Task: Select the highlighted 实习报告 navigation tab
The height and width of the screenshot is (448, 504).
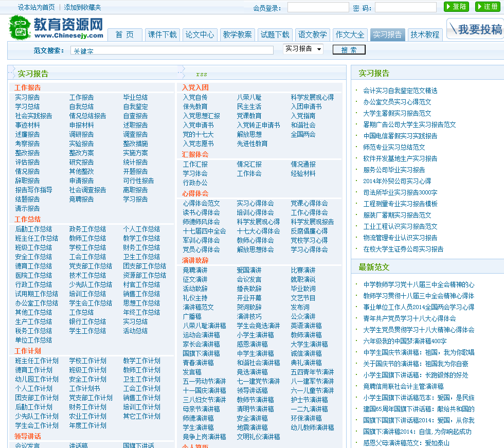Action: tap(387, 34)
